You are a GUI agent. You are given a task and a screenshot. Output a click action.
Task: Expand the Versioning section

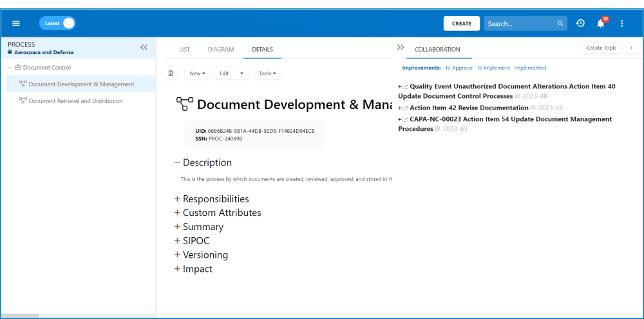pos(177,255)
